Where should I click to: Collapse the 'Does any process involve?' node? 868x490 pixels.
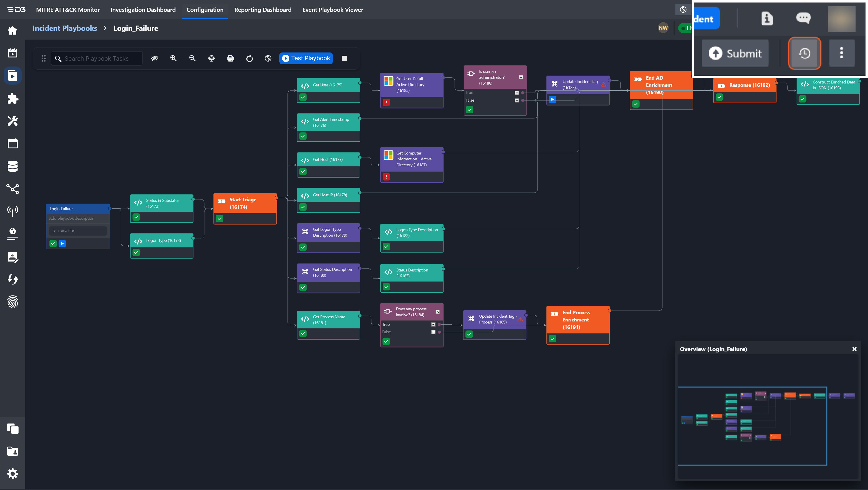(x=438, y=312)
